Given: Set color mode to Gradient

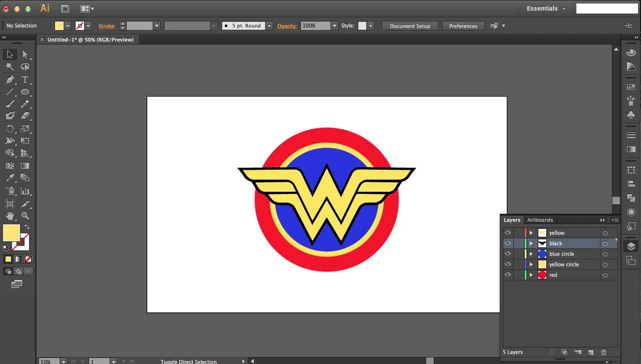Looking at the screenshot, I should point(18,259).
